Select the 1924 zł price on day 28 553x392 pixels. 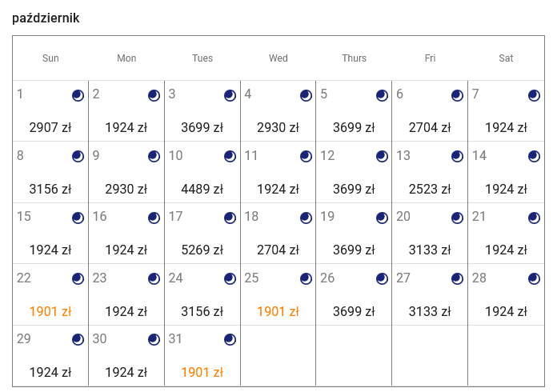coord(506,312)
